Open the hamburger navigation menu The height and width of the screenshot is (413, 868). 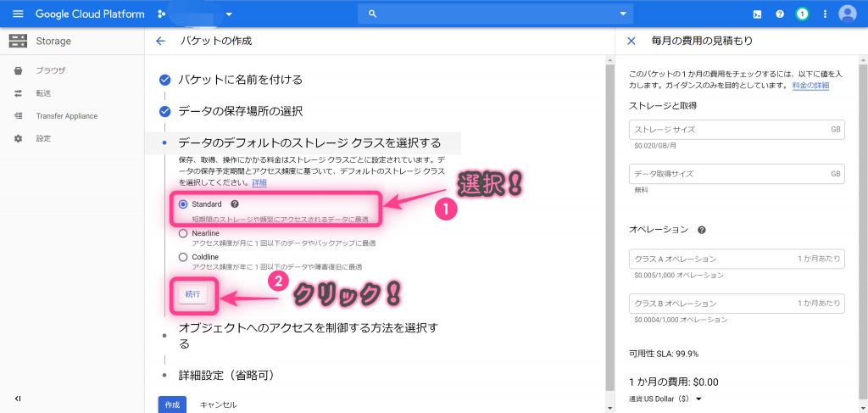click(x=18, y=14)
